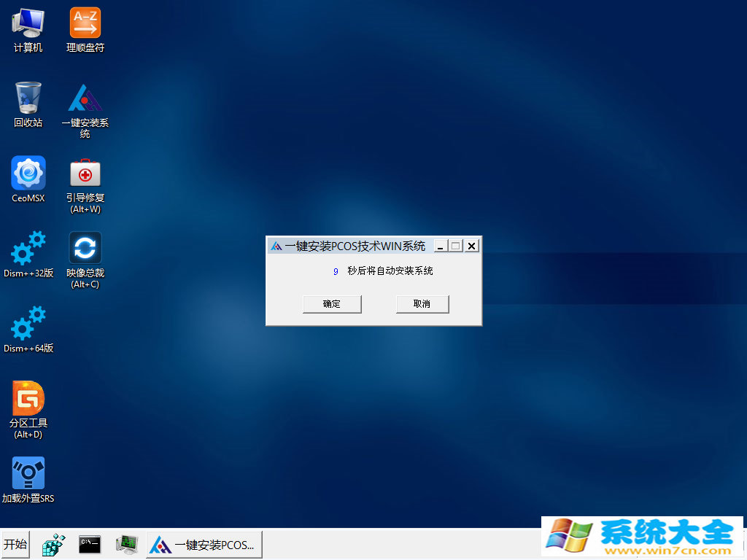Image resolution: width=747 pixels, height=560 pixels.
Task: Open the CeoMSX application icon
Action: pos(28,174)
